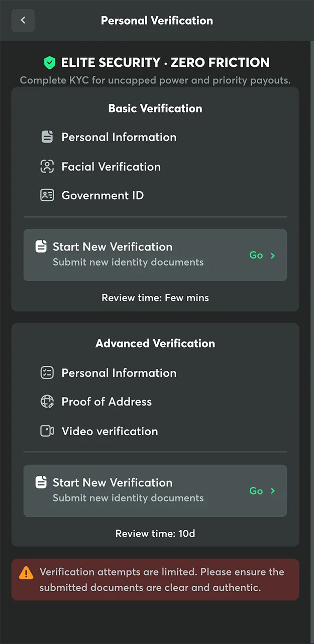314x644 pixels.
Task: Click the Personal Verification page title
Action: click(x=157, y=21)
